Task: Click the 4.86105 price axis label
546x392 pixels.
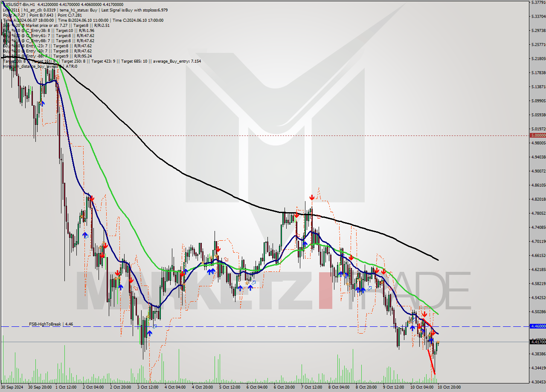Action: click(x=538, y=185)
